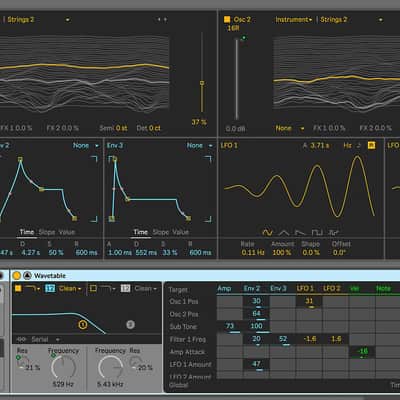Click Filter 1 Freq Env 3 cell 52
The width and height of the screenshot is (400, 400).
click(283, 339)
